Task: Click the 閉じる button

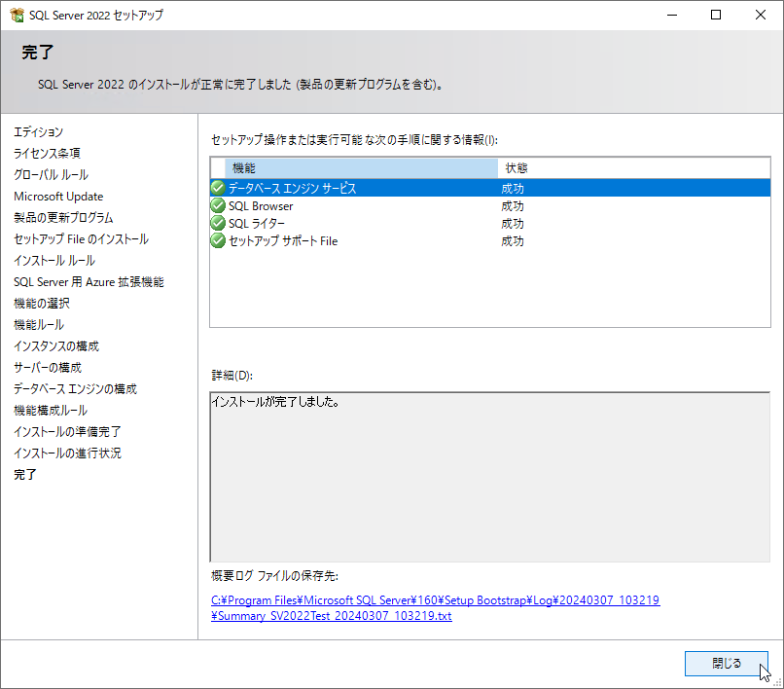Action: coord(726,664)
